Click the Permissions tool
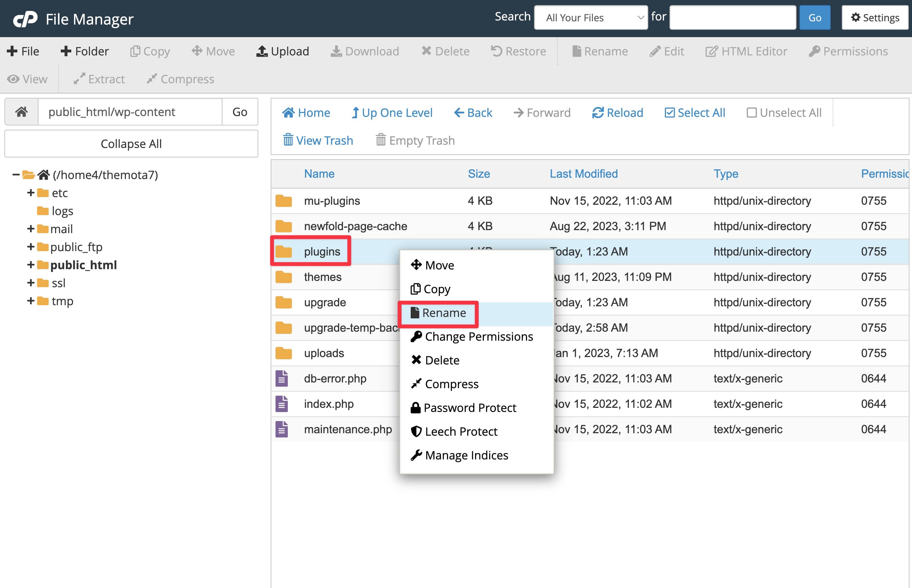Viewport: 912px width, 588px height. point(848,51)
